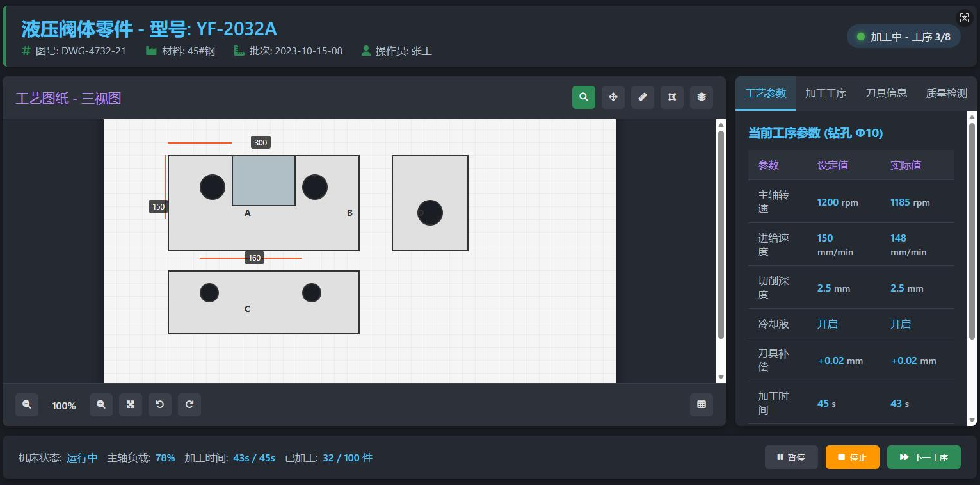Click the parameters panel scrollbar down arrow
980x485 pixels.
tap(972, 420)
